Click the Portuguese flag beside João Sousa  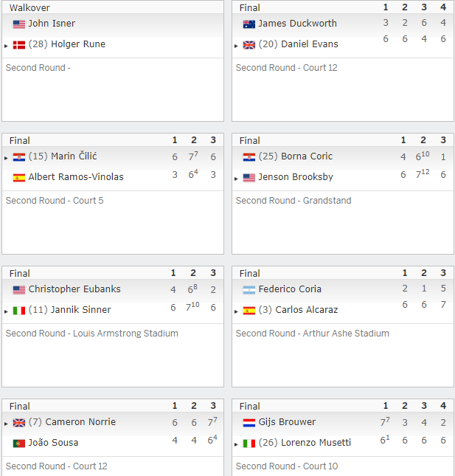click(x=19, y=444)
